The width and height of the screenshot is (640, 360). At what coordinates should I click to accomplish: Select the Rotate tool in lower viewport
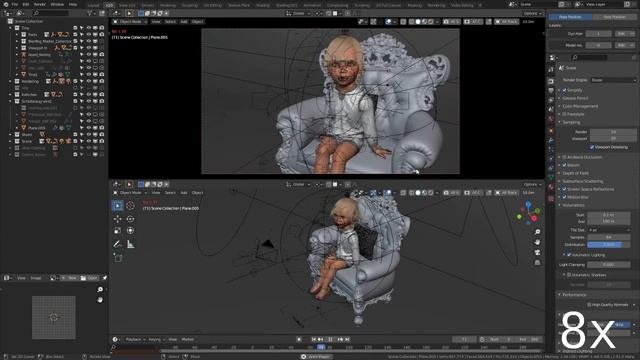(x=130, y=219)
